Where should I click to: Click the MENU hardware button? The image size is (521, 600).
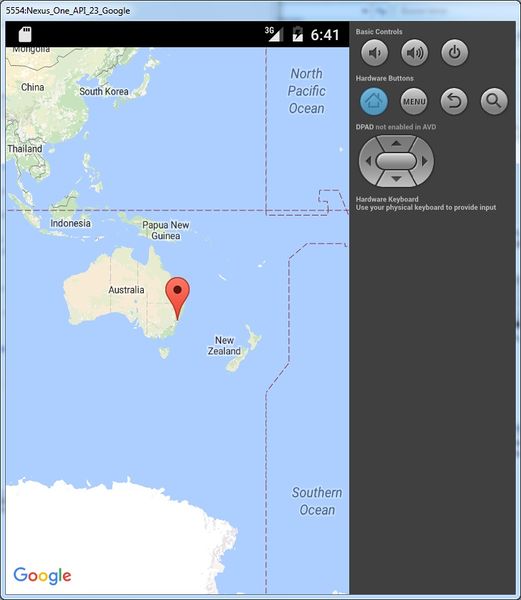pos(414,101)
